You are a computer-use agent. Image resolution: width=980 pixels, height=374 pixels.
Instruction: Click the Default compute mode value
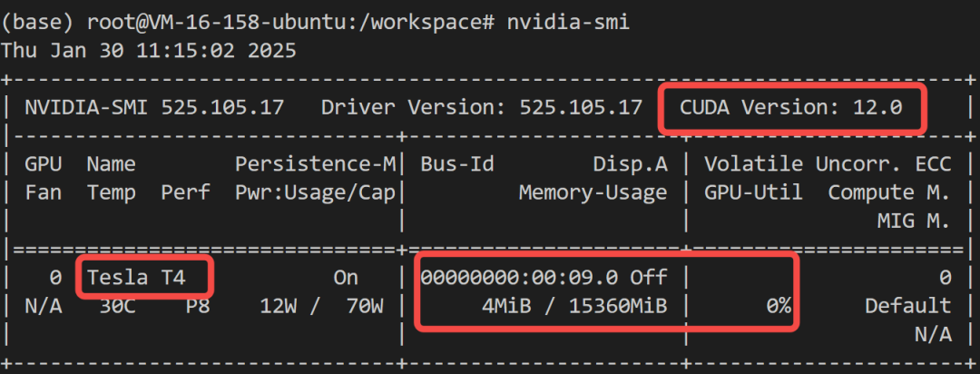point(907,306)
